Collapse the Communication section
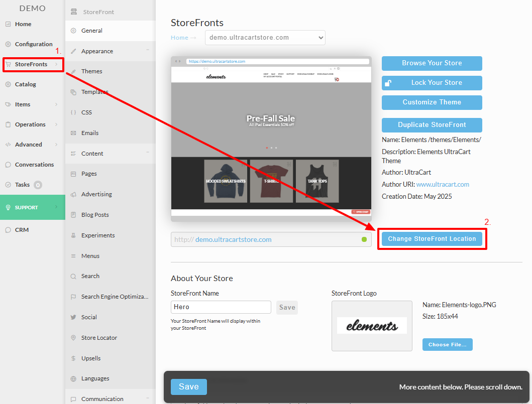The width and height of the screenshot is (532, 404). tap(148, 398)
